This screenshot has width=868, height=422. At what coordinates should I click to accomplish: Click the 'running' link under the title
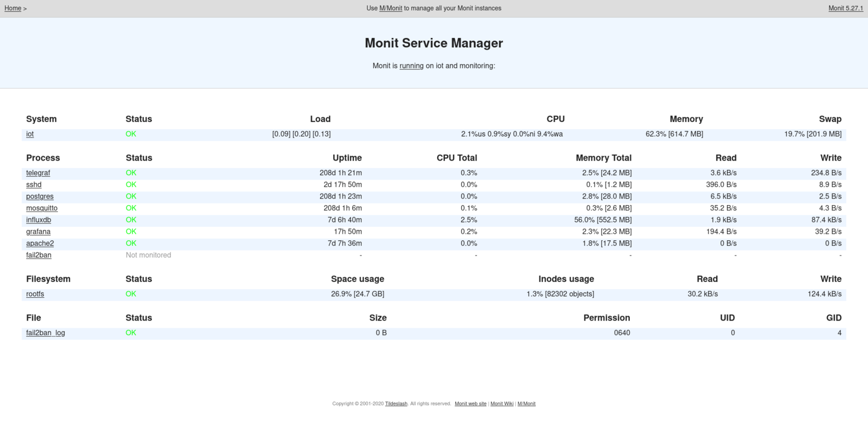(411, 66)
